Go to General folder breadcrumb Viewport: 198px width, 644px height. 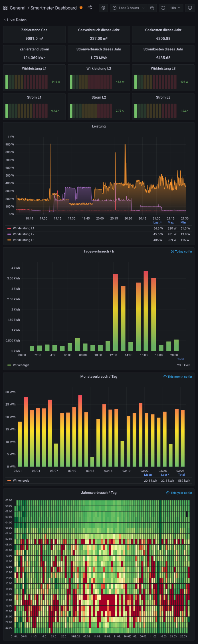(x=17, y=8)
